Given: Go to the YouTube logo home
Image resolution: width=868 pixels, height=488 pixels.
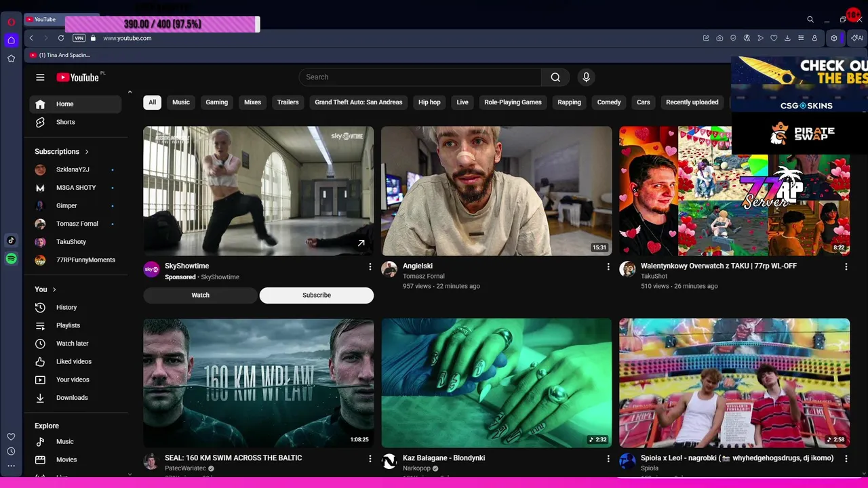Looking at the screenshot, I should click(78, 77).
